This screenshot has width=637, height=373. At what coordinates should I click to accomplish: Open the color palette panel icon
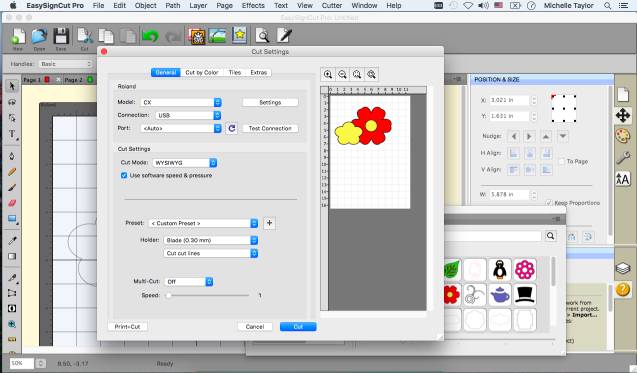click(623, 136)
